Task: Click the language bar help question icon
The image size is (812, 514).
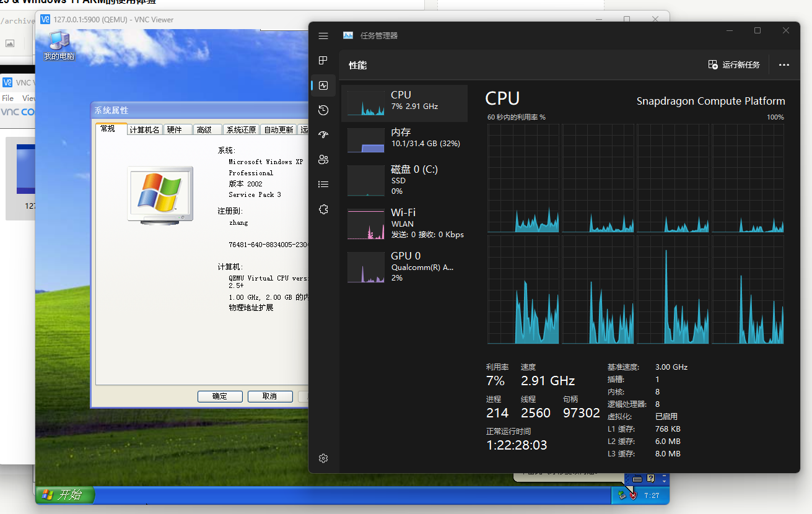Action: point(650,479)
